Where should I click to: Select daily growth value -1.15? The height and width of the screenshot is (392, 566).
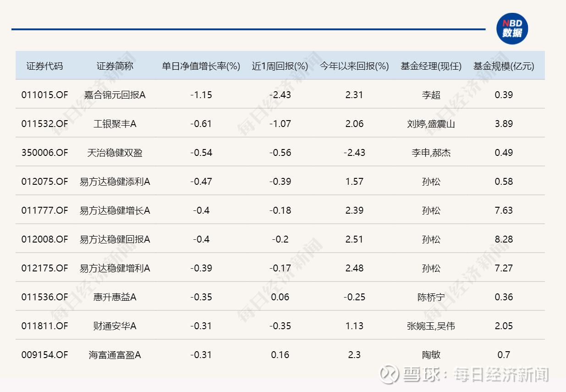coord(201,95)
